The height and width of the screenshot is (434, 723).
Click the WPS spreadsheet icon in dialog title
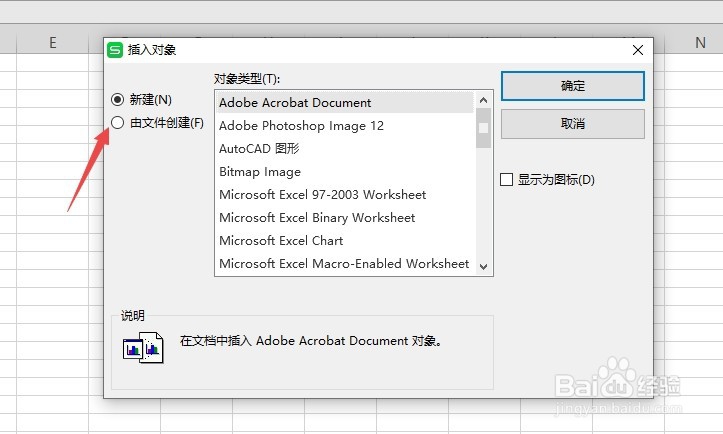(x=115, y=50)
